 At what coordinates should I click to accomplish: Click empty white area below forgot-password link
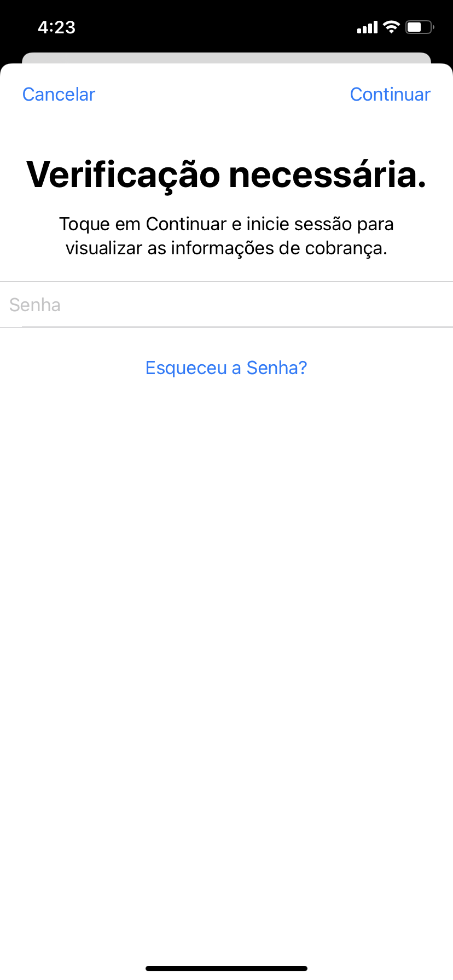point(226,602)
